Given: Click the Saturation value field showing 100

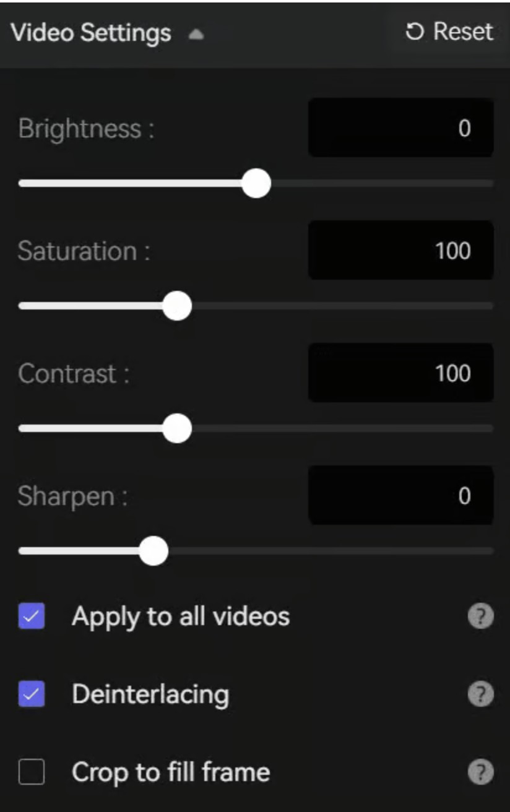Looking at the screenshot, I should tap(400, 251).
